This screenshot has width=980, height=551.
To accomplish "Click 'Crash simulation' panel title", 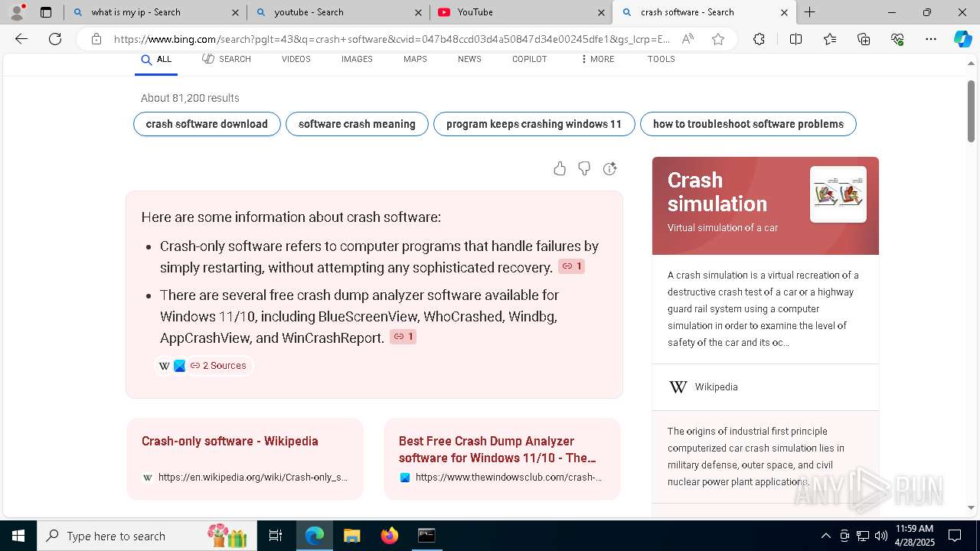I will (x=717, y=191).
